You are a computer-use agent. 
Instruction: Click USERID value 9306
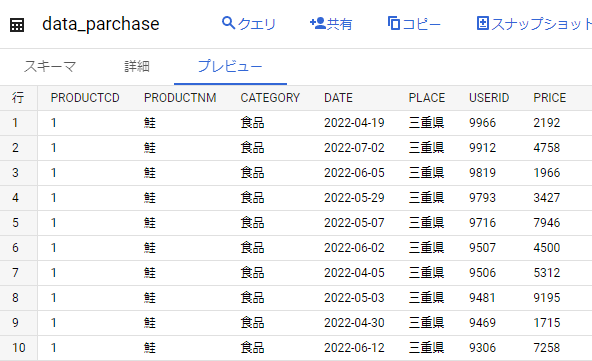click(x=482, y=348)
